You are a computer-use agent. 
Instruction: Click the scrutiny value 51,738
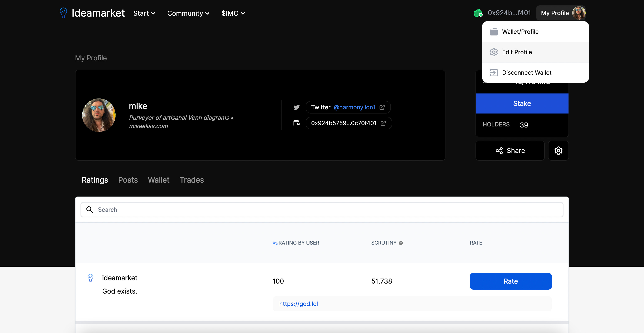point(382,281)
